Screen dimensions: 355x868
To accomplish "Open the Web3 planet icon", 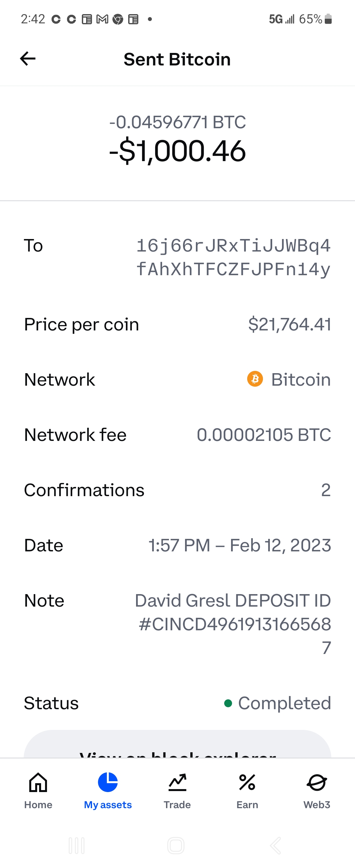I will (317, 782).
